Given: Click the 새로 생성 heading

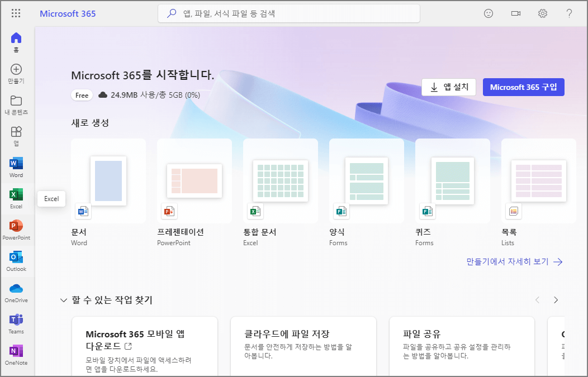Looking at the screenshot, I should tap(90, 123).
